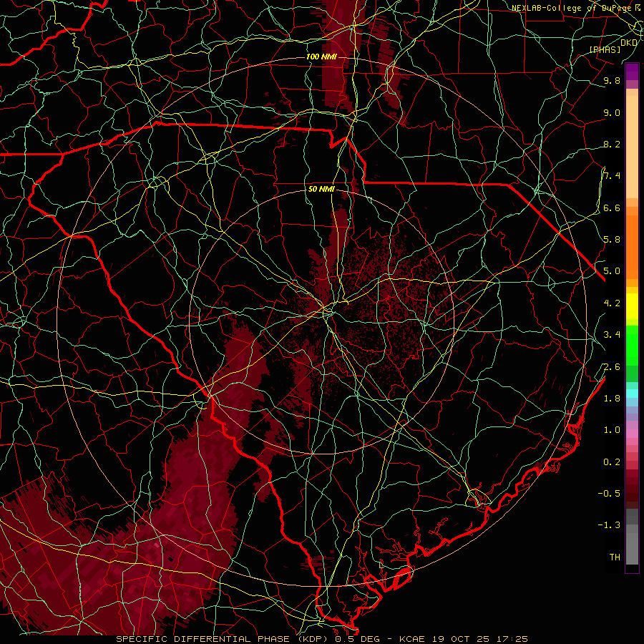
Task: Click the 9.0 value on the color scale
Action: (x=612, y=113)
